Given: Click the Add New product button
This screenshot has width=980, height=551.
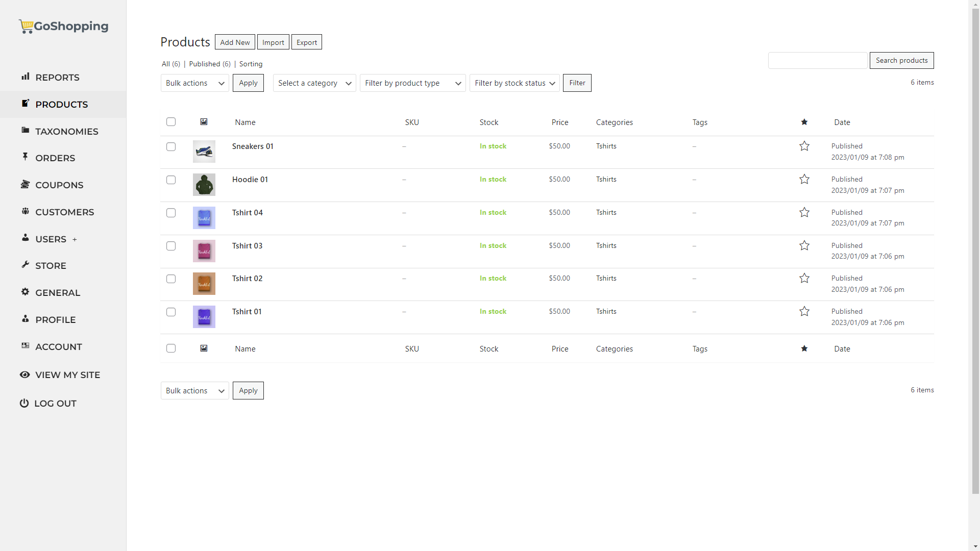Looking at the screenshot, I should click(x=235, y=42).
